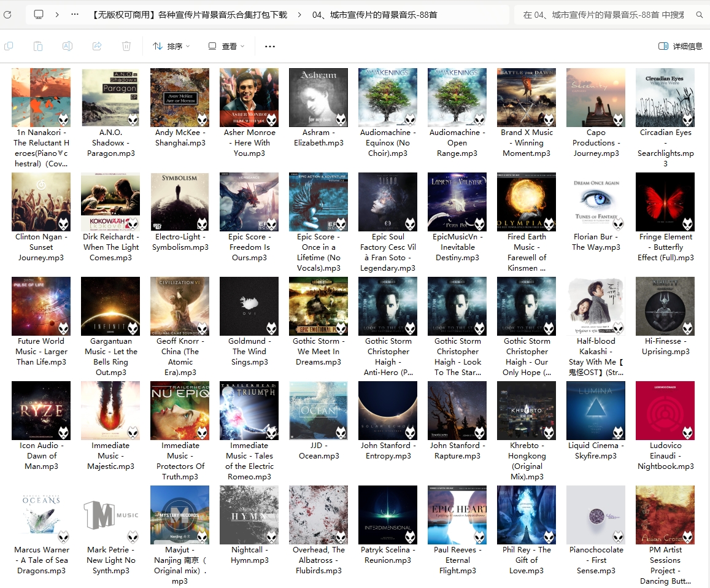Viewport: 710px width, 588px height.
Task: Click the Rename icon in toolbar
Action: pyautogui.click(x=68, y=46)
